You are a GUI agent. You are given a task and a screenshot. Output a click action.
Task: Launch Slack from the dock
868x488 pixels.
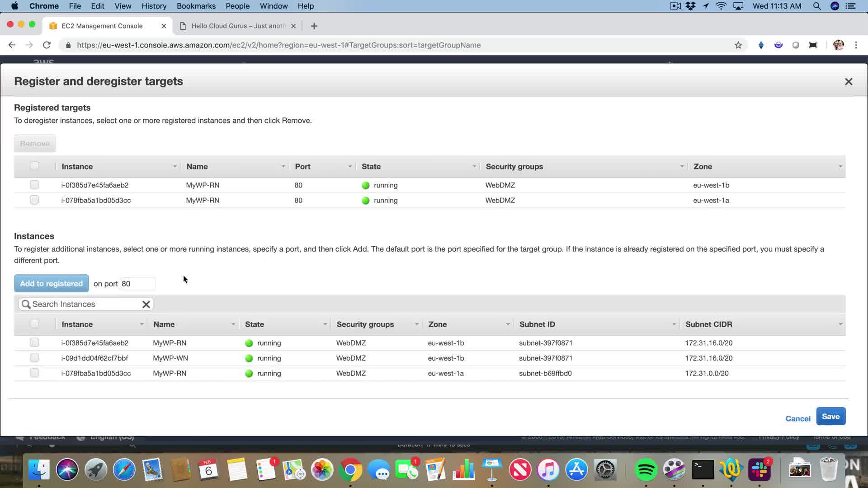point(759,470)
